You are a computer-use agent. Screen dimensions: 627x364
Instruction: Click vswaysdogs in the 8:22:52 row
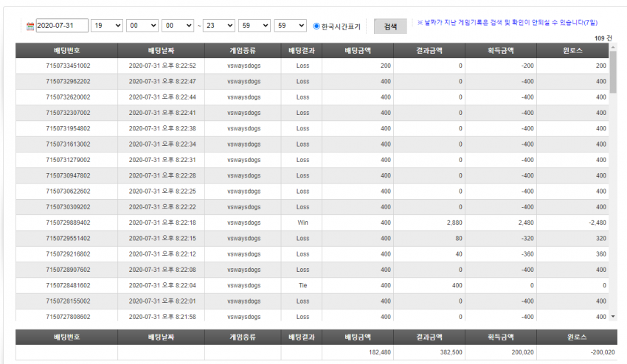point(244,66)
